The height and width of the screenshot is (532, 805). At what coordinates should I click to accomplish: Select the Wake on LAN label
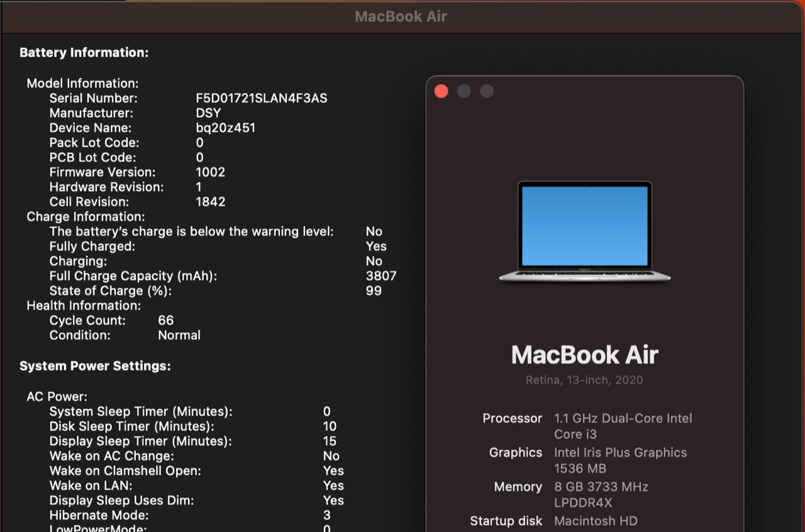click(91, 485)
